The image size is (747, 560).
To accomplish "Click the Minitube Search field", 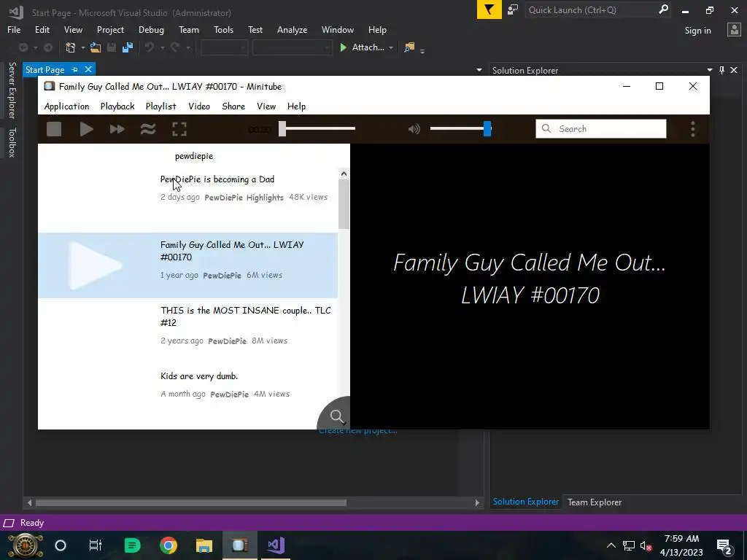I will click(601, 128).
